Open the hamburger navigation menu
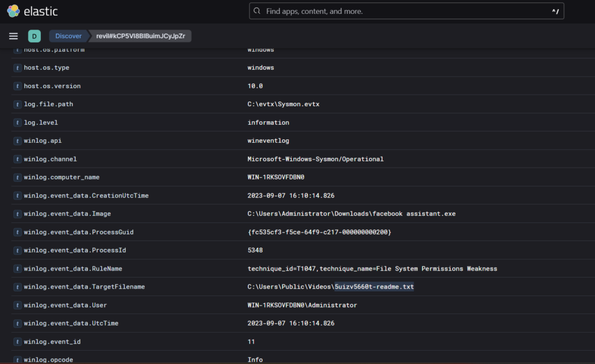 13,36
